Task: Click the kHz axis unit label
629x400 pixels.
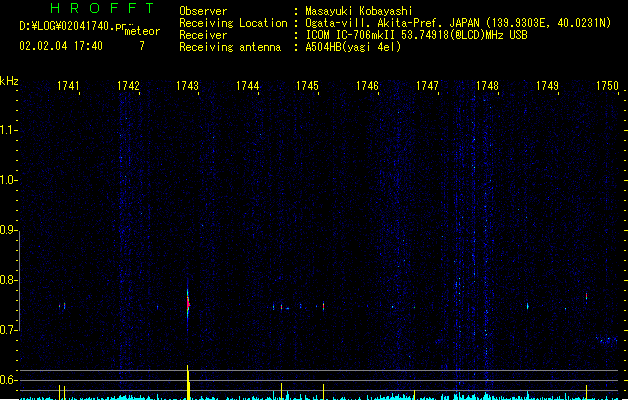Action: [9, 81]
